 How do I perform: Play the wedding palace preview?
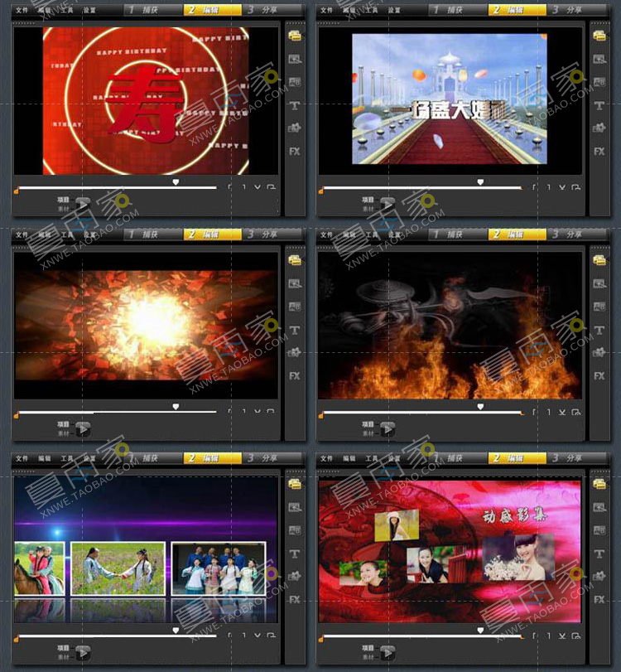388,205
